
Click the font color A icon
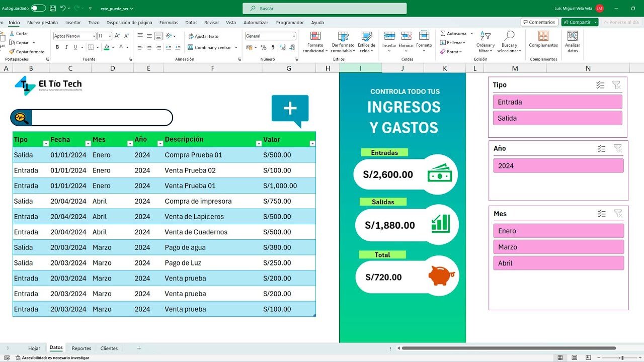121,47
